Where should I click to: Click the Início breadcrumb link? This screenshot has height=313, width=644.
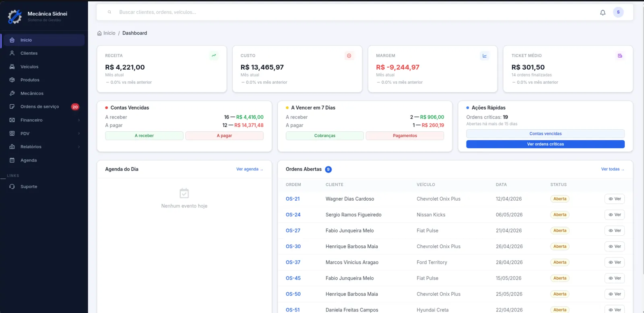(x=109, y=33)
